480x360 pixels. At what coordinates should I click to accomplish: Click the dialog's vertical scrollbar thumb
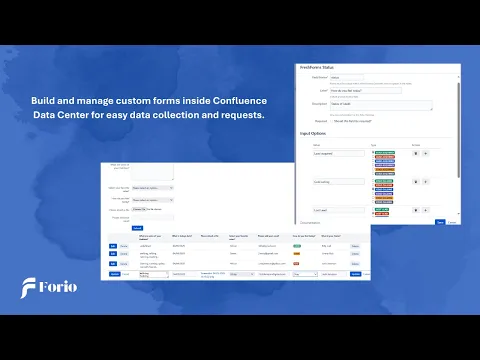click(x=459, y=130)
